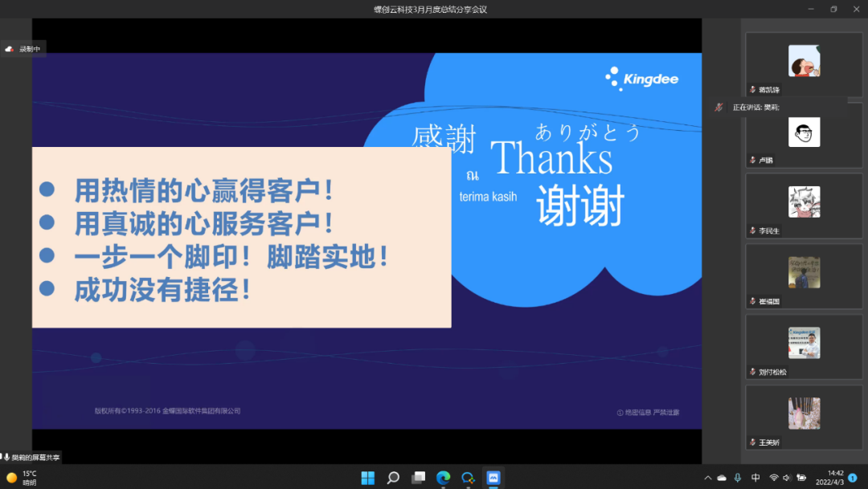868x489 pixels.
Task: Select 崔福国's avatar thumbnail
Action: coord(804,273)
